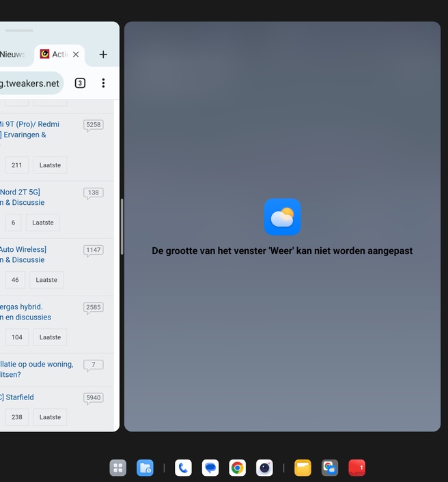
Task: Open the Messages chat app in dock
Action: click(x=210, y=468)
